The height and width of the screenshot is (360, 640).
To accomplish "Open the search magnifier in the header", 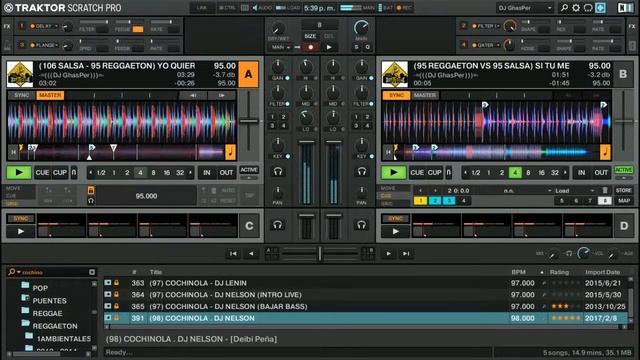I will pyautogui.click(x=564, y=8).
